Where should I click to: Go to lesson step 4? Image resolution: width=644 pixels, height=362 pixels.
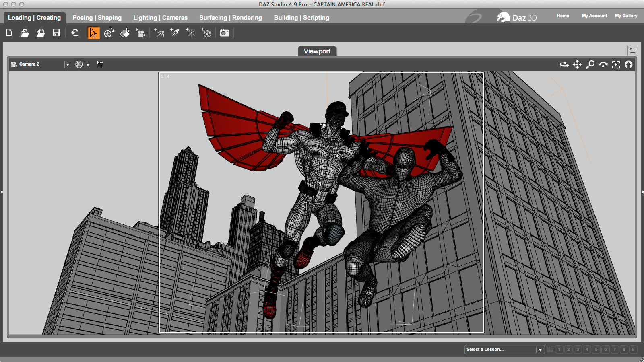(x=587, y=349)
